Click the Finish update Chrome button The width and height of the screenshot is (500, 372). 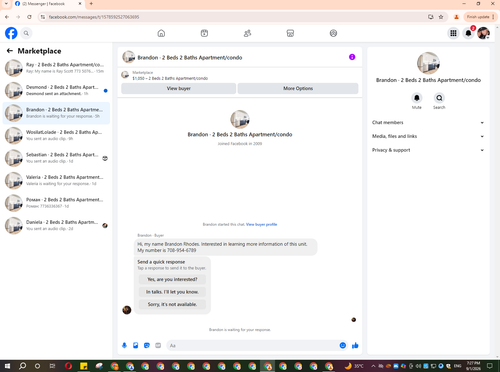(480, 17)
